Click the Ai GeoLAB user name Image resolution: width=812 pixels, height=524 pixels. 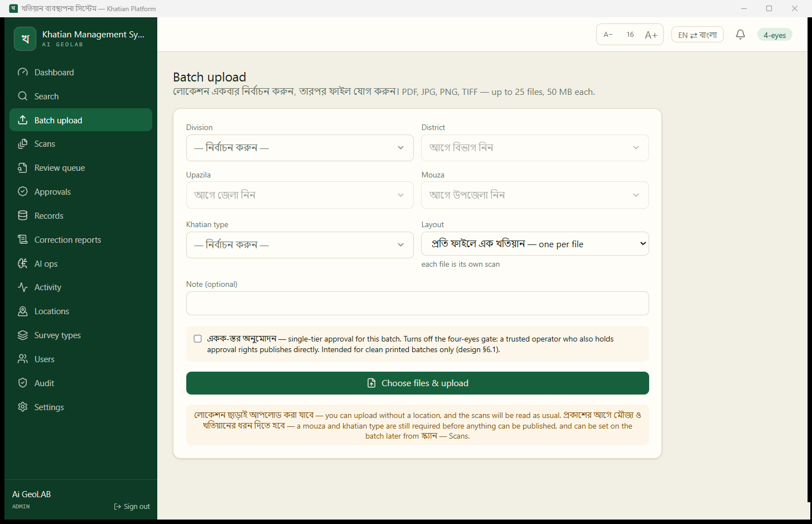tap(32, 494)
